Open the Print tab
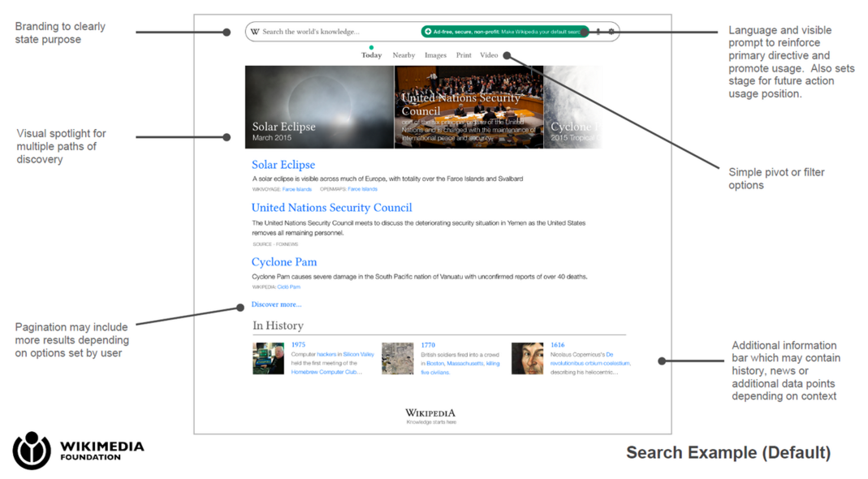868x479 pixels. pyautogui.click(x=464, y=55)
